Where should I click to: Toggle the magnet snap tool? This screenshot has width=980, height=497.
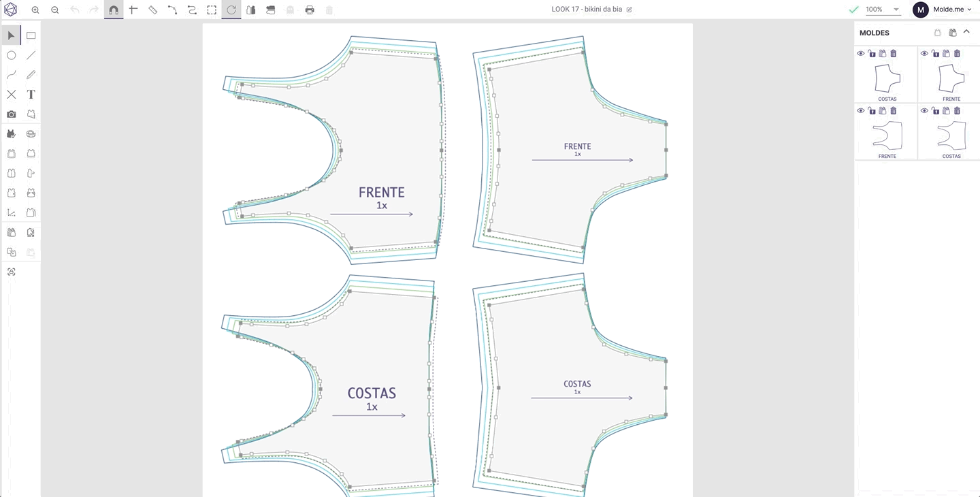coord(114,10)
